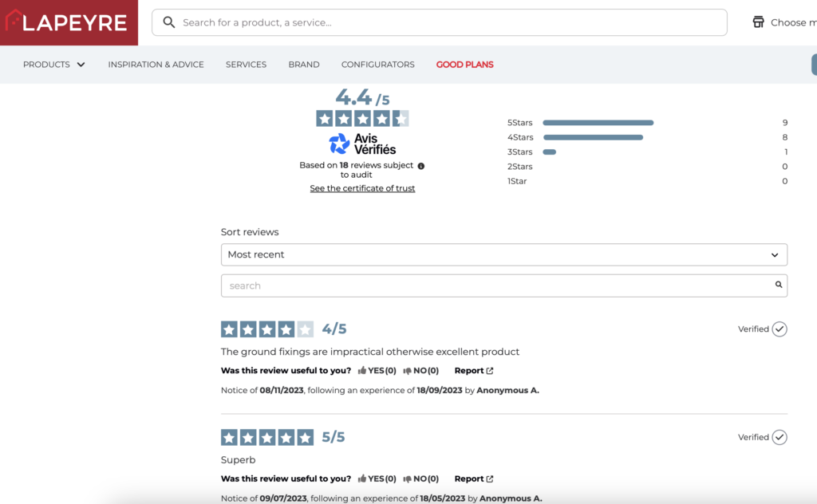This screenshot has width=817, height=504.
Task: Expand the PRODUCTS menu chevron
Action: point(81,65)
